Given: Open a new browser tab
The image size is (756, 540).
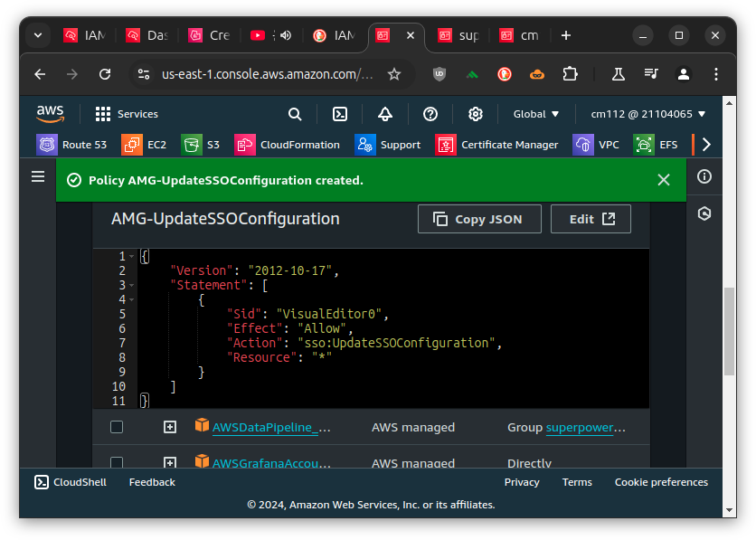Looking at the screenshot, I should click(x=566, y=35).
